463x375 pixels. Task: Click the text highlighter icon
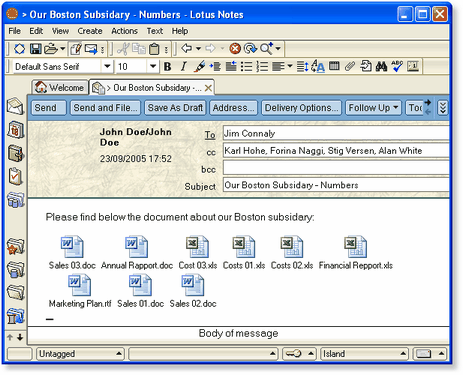199,66
